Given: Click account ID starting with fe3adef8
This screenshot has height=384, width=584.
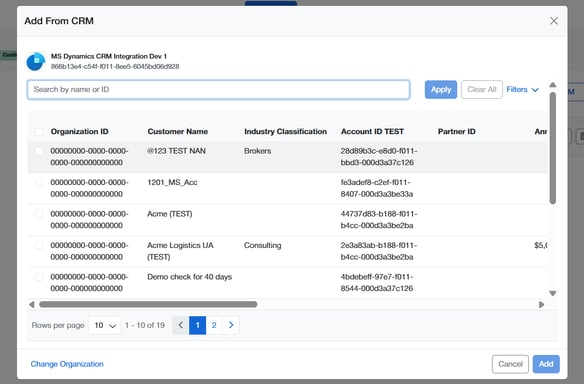Looking at the screenshot, I should 377,188.
